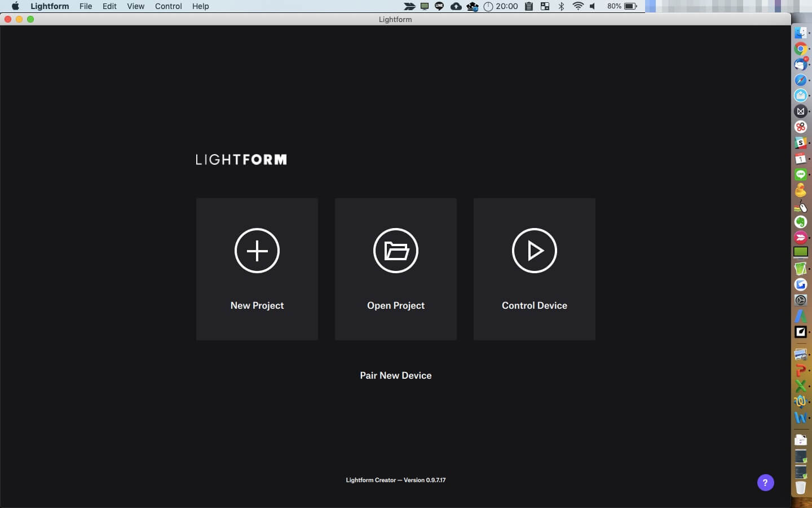This screenshot has height=508, width=812.
Task: Open the View menu
Action: tap(135, 6)
